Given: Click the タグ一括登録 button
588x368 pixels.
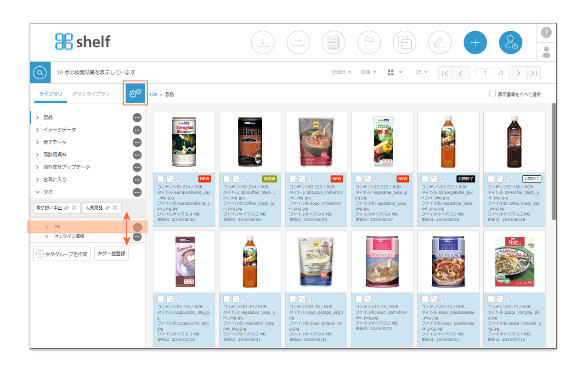Looking at the screenshot, I should [x=111, y=253].
